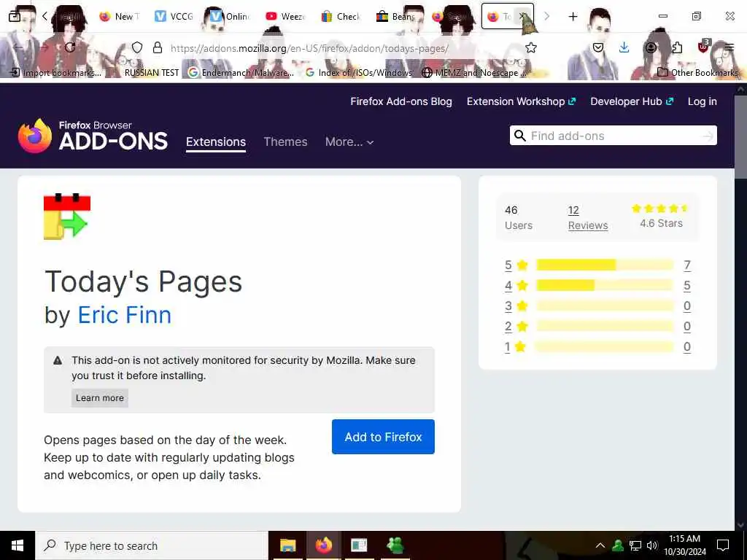Viewport: 747px width, 560px height.
Task: Switch to the Online tab
Action: pos(230,17)
